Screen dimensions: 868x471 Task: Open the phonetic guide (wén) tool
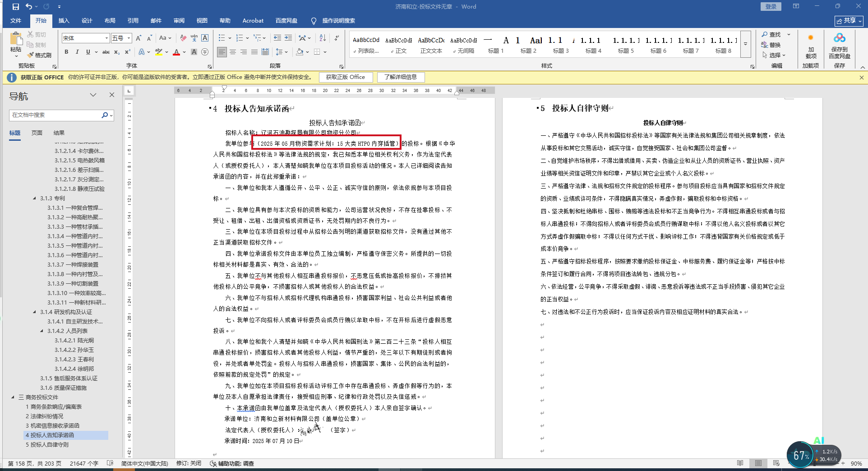tap(194, 38)
